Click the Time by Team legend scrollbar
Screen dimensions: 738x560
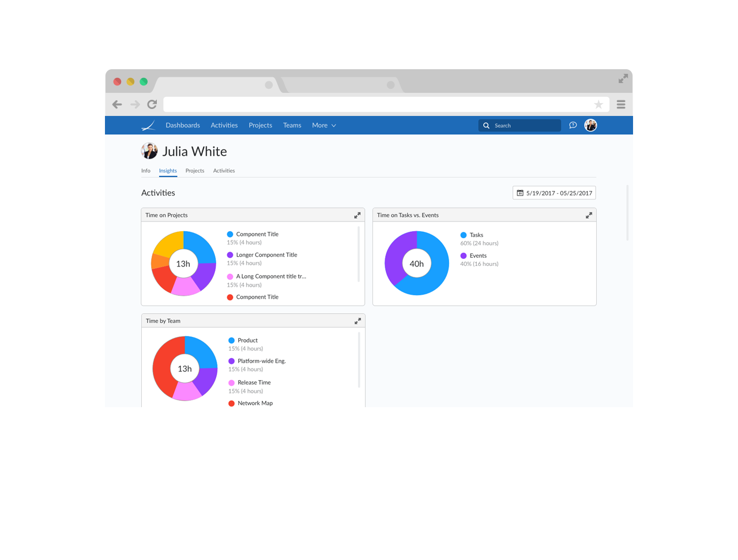pyautogui.click(x=359, y=359)
